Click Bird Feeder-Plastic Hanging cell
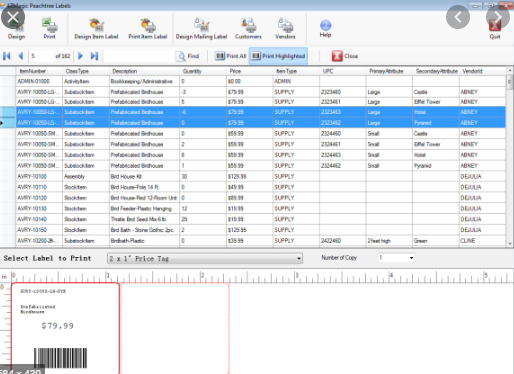Image resolution: width=514 pixels, height=374 pixels. click(x=144, y=208)
